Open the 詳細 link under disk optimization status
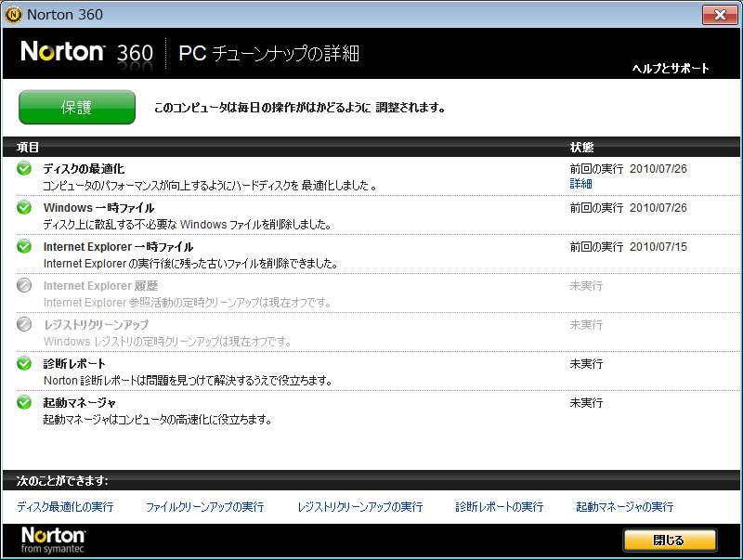The image size is (743, 560). click(580, 184)
